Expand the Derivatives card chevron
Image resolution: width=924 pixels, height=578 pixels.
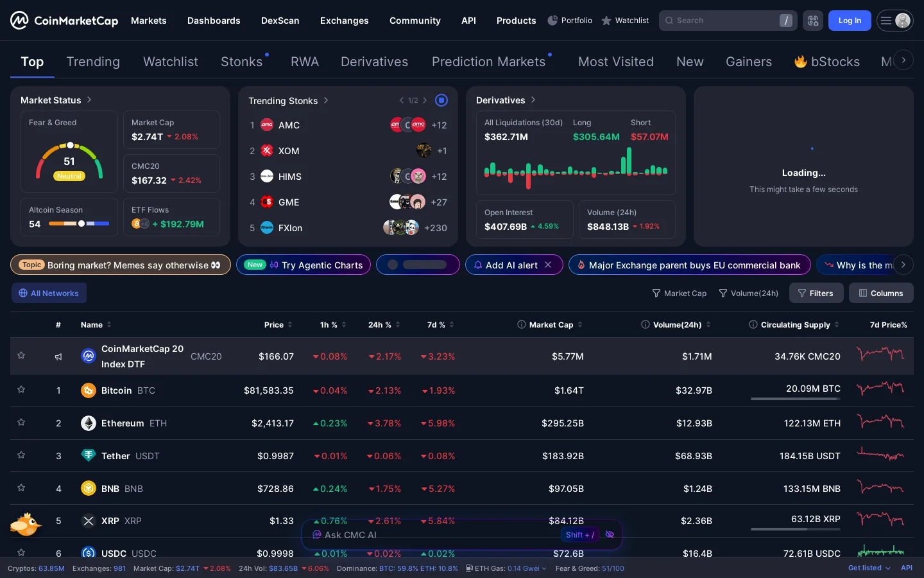(533, 100)
